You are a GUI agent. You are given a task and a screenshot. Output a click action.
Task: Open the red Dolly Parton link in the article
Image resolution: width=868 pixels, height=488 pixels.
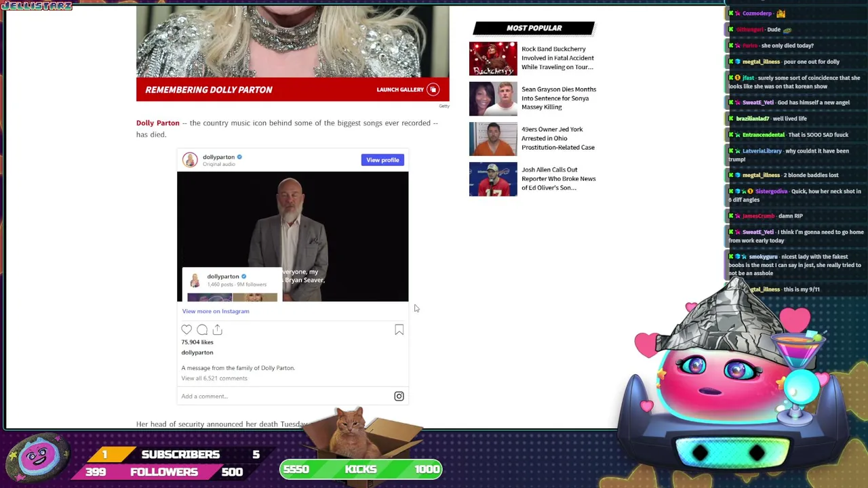(x=158, y=123)
